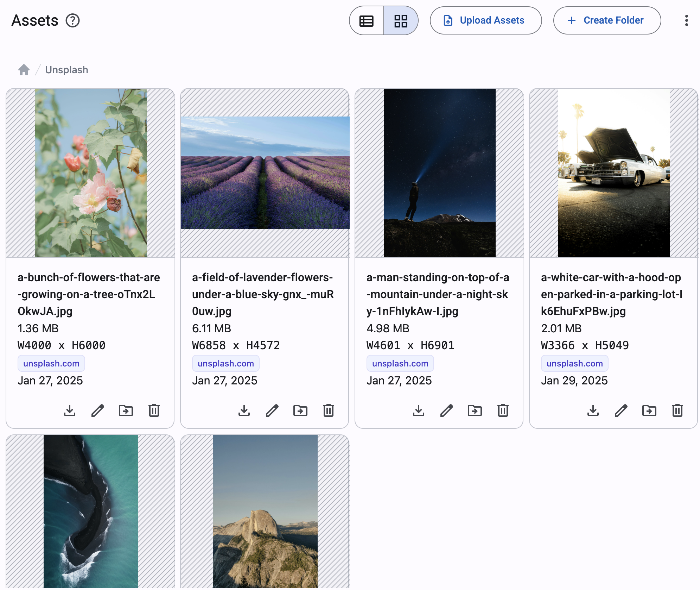This screenshot has height=590, width=700.
Task: Download the lavender-flowers image
Action: coord(244,410)
